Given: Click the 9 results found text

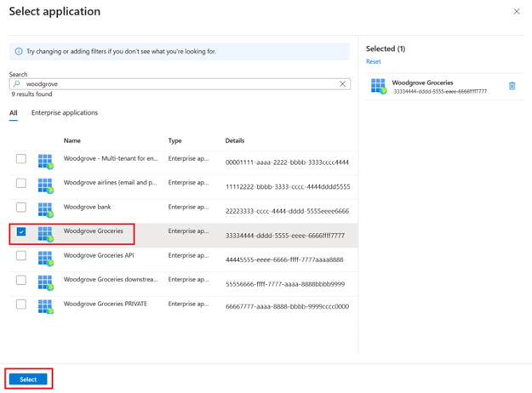Looking at the screenshot, I should [x=31, y=94].
